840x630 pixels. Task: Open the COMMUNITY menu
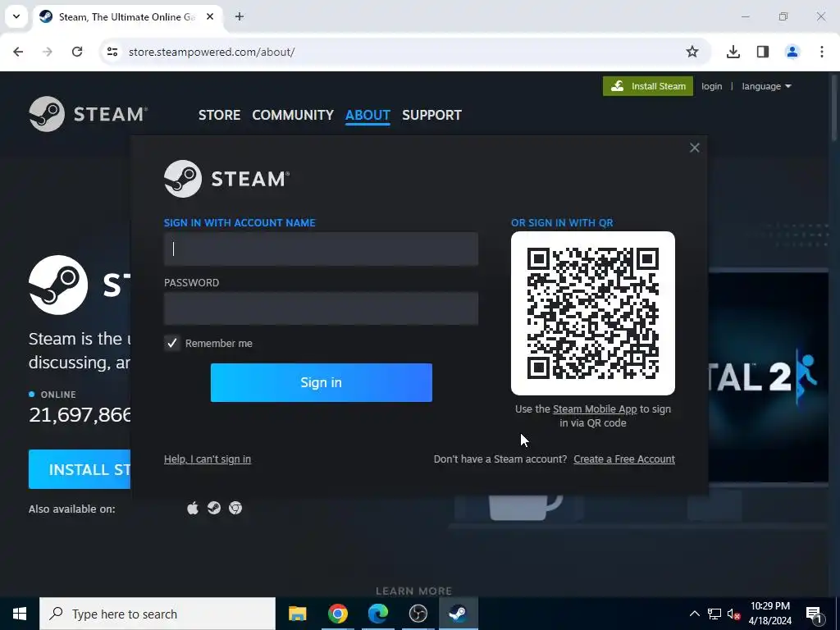293,115
